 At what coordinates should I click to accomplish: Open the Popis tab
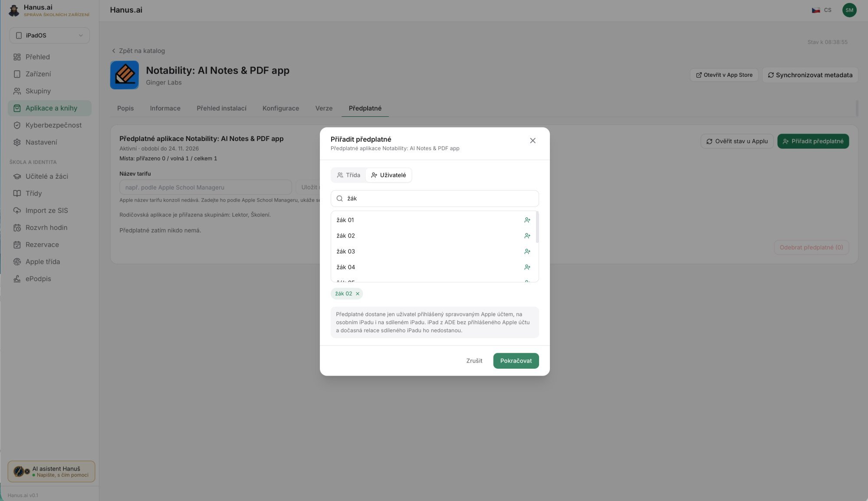tap(125, 108)
